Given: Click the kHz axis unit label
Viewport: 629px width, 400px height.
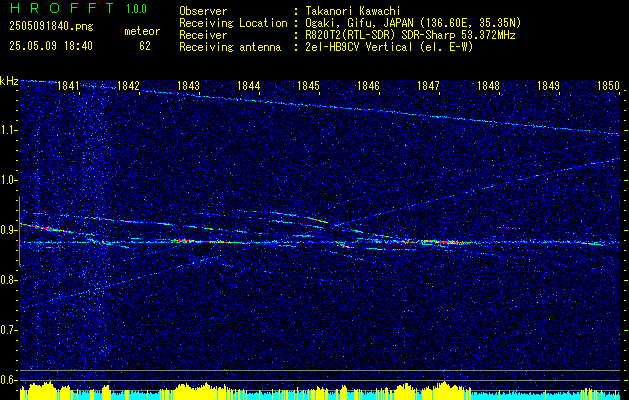Looking at the screenshot, I should [x=9, y=81].
